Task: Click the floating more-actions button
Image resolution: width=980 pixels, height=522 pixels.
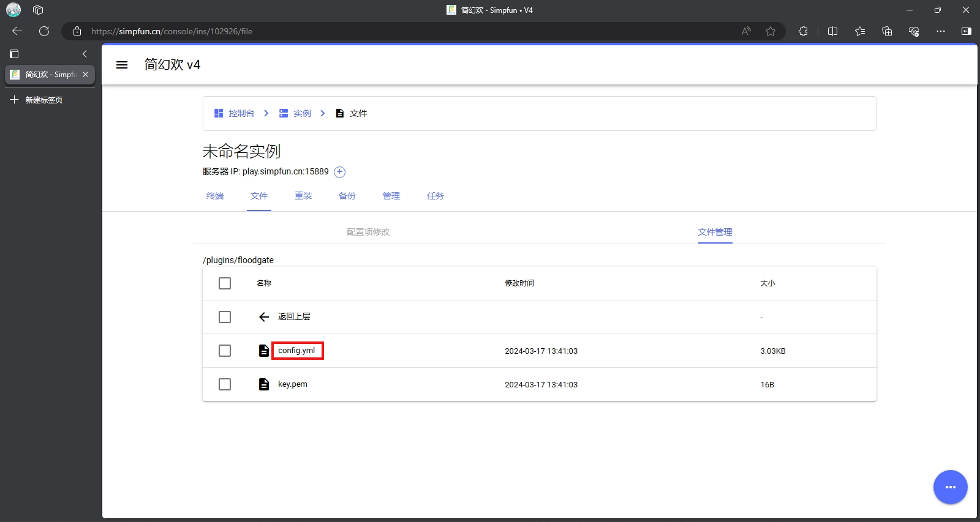Action: (950, 487)
